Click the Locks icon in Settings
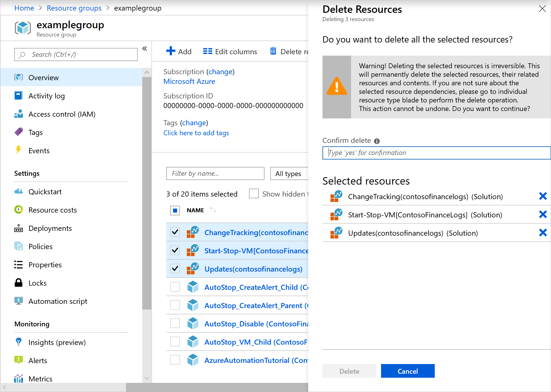 pos(19,282)
